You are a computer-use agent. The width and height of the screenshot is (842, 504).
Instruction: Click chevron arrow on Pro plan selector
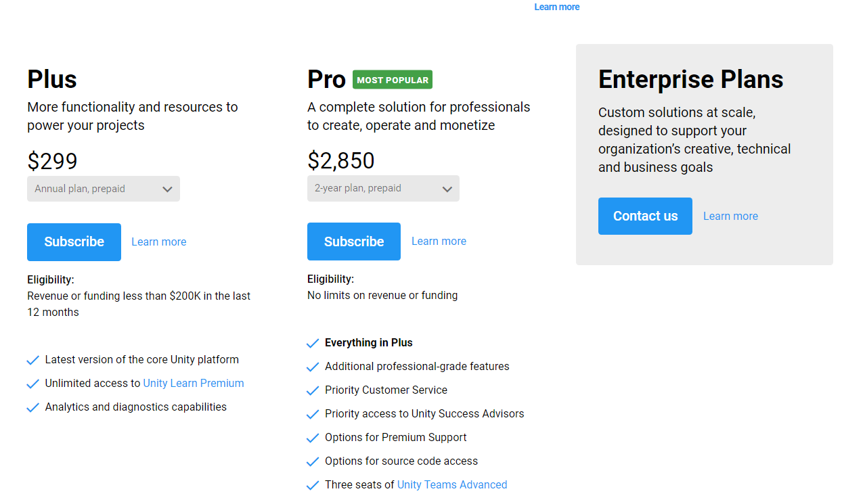(447, 189)
